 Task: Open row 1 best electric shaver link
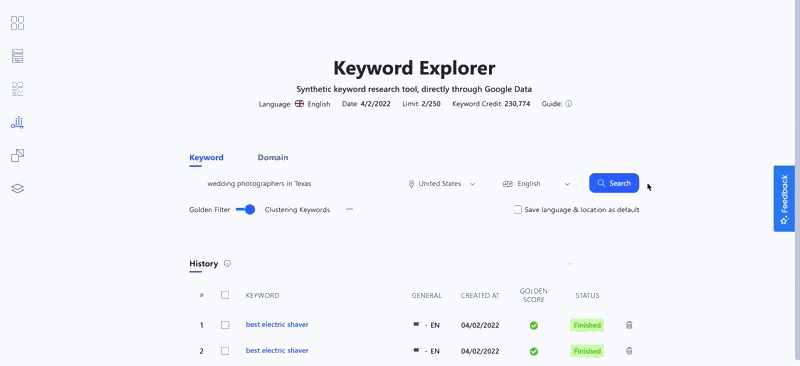click(277, 325)
